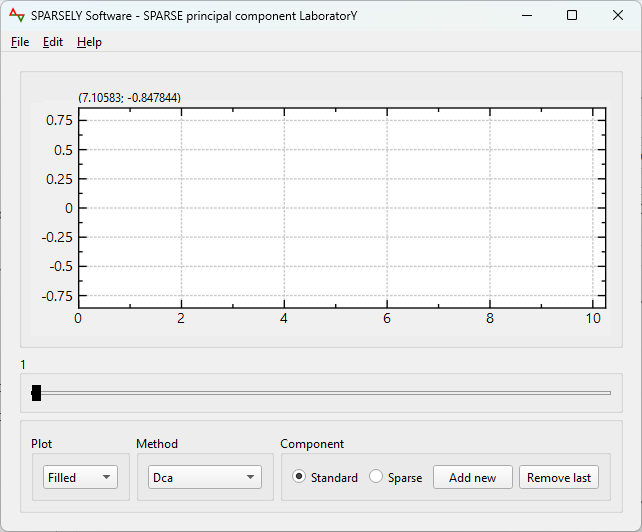Viewport: 642px width, 532px height.
Task: Click the y-axis label 0.75
Action: [x=59, y=120]
